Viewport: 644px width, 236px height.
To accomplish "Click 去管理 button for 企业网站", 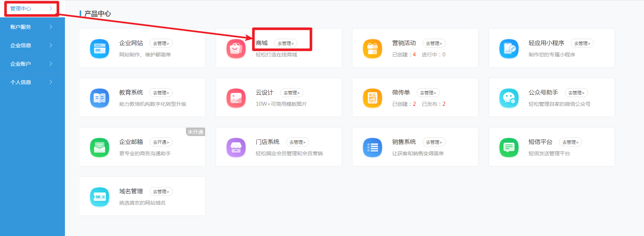I will (x=161, y=43).
